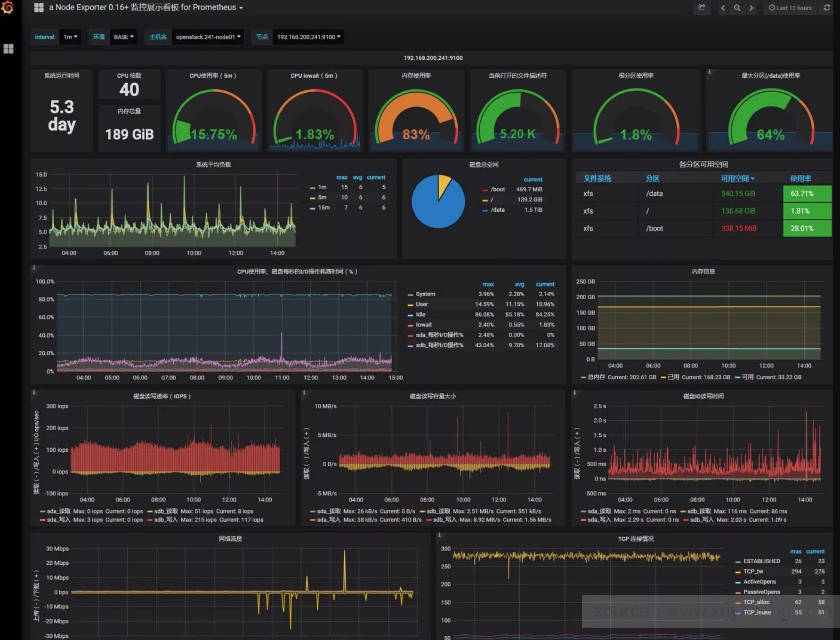This screenshot has width=840, height=640.
Task: Open the dashboards panel icon in sidebar
Action: 8,49
